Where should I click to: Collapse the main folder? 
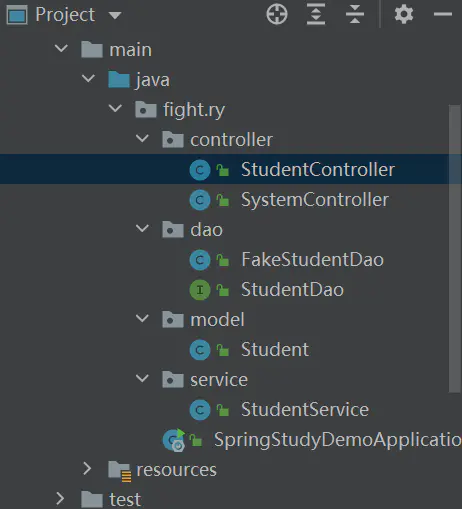click(61, 49)
